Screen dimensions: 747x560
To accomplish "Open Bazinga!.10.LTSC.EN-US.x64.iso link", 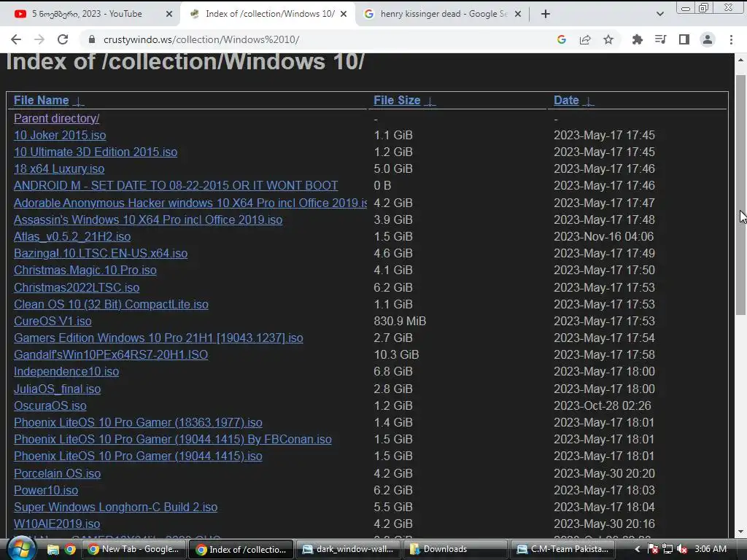I will coord(101,253).
